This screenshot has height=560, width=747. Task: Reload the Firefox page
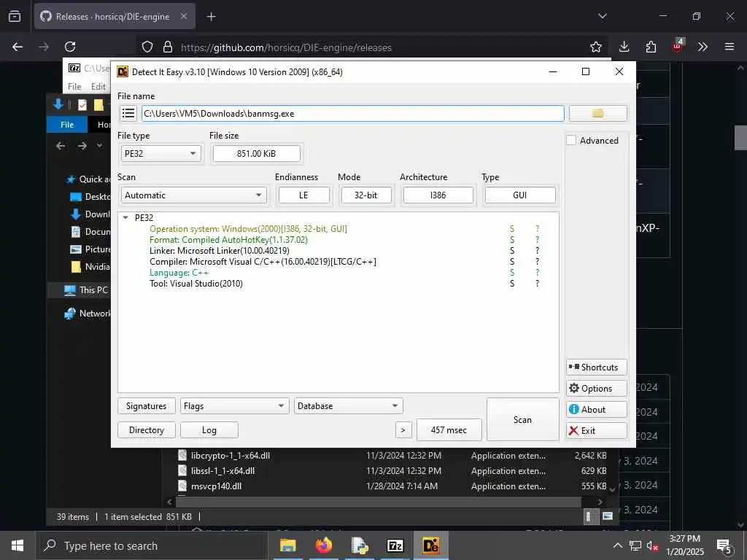[70, 47]
